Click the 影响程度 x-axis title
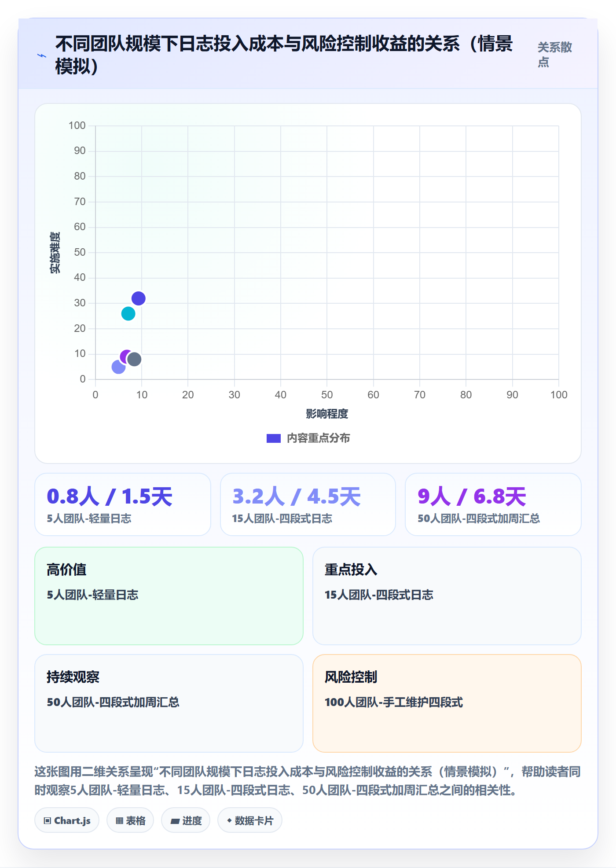This screenshot has width=616, height=868. (327, 414)
